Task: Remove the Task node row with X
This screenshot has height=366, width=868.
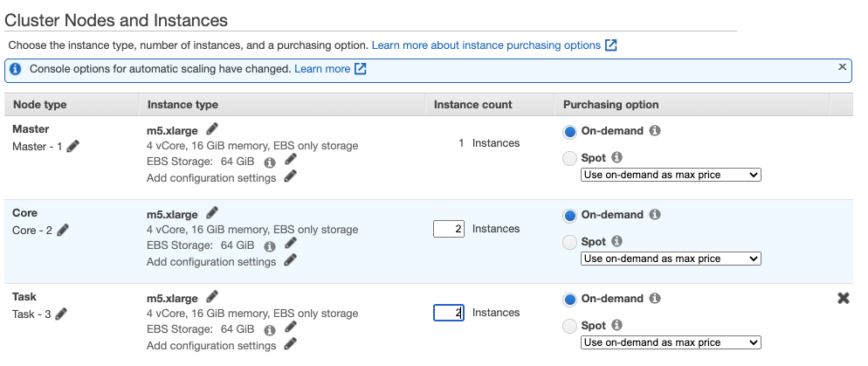Action: (843, 298)
